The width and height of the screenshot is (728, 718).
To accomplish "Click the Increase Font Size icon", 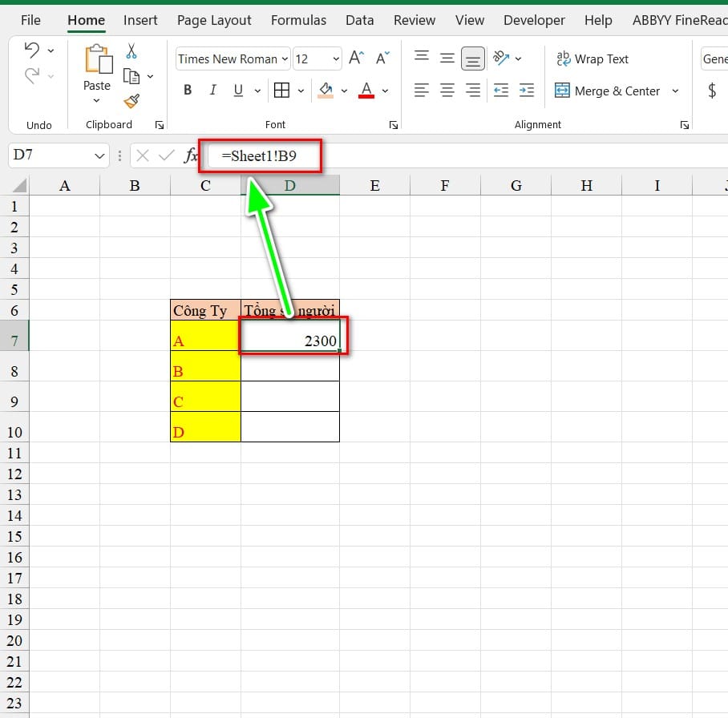I will (x=357, y=58).
